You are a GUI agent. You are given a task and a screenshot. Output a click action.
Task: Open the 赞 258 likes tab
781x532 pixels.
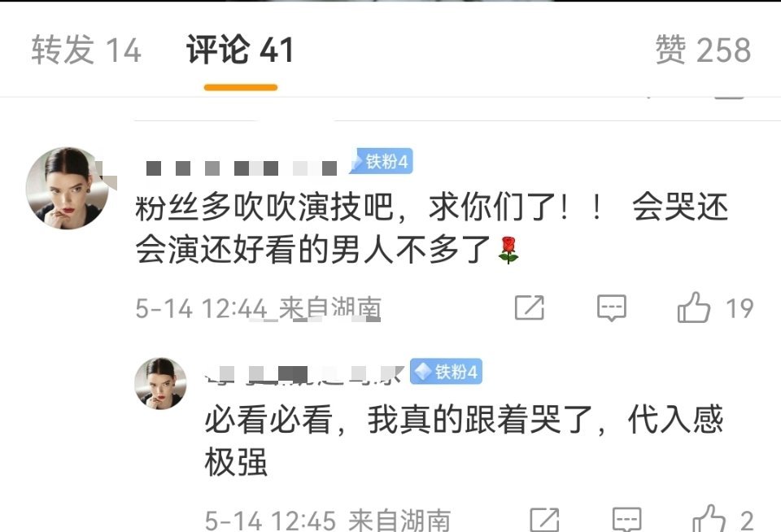(x=703, y=50)
